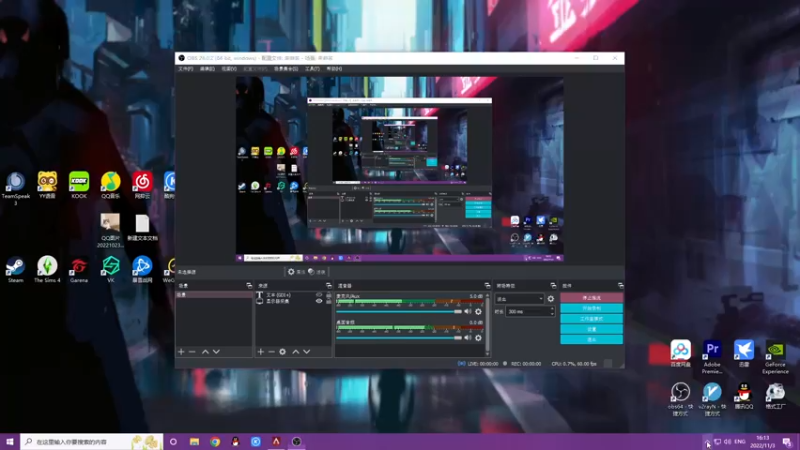Image resolution: width=800 pixels, height=450 pixels.
Task: Open Mic/Aux audio settings gear
Action: click(478, 311)
